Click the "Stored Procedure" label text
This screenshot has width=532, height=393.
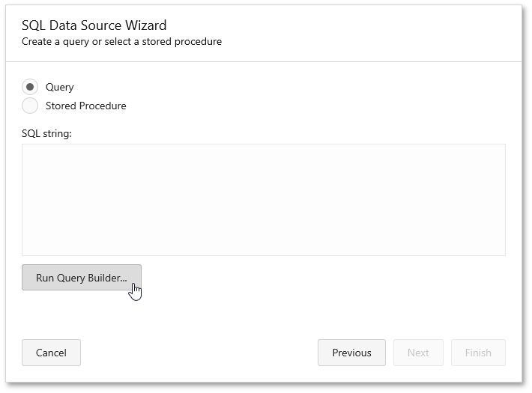pyautogui.click(x=86, y=106)
